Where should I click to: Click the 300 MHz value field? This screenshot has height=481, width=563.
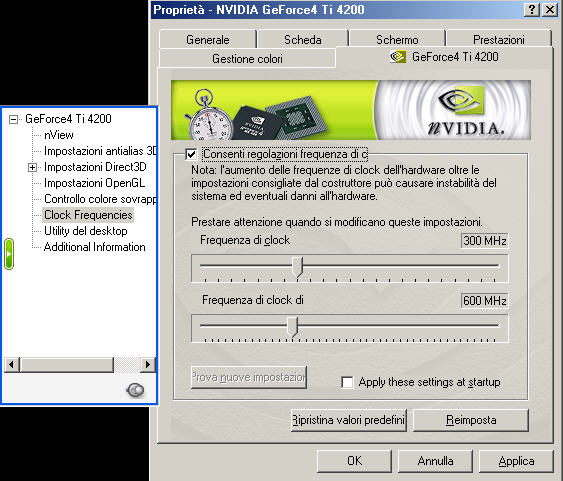[484, 240]
